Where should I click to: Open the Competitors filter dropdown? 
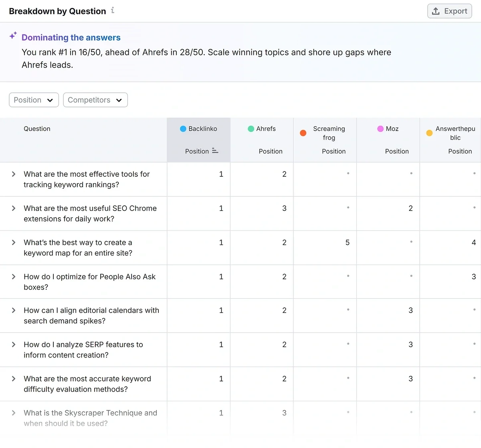[95, 100]
